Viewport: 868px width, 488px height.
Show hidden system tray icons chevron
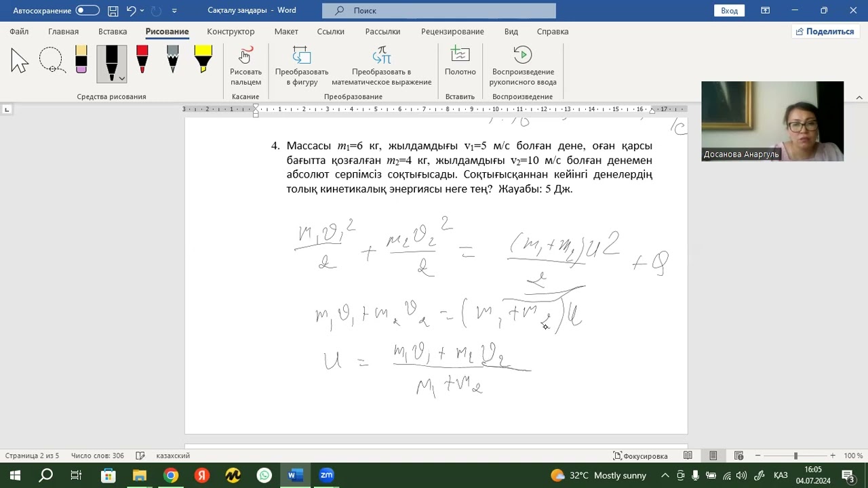tap(665, 475)
